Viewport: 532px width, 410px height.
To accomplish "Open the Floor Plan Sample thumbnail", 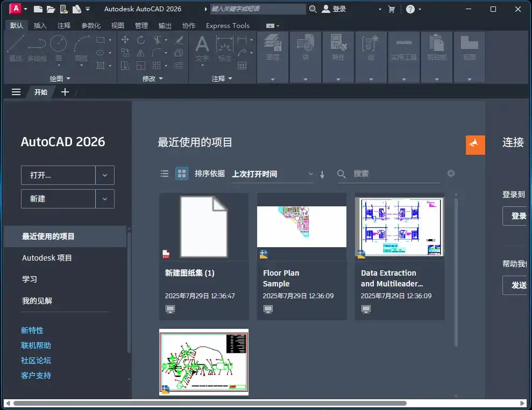I will point(301,227).
